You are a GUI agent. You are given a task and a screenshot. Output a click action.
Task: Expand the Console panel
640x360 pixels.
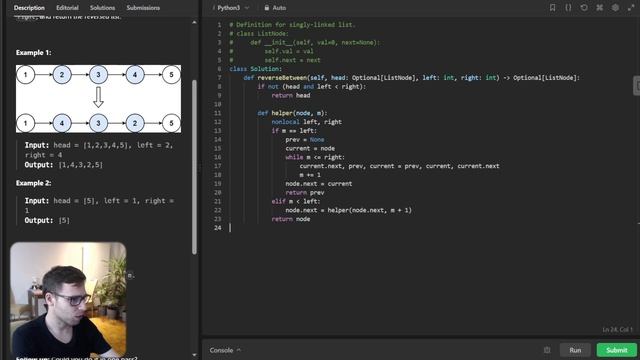(x=225, y=350)
